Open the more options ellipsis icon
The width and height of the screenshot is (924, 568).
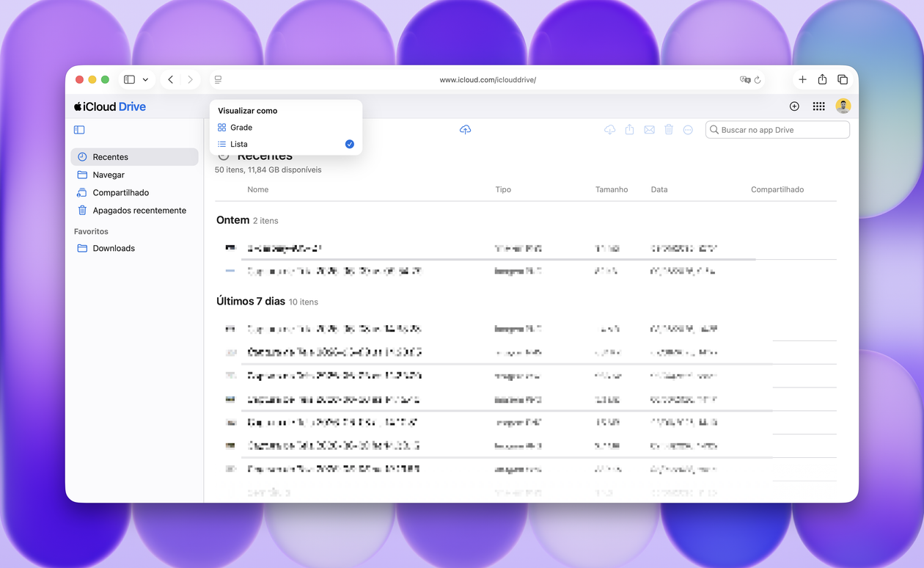pos(688,130)
